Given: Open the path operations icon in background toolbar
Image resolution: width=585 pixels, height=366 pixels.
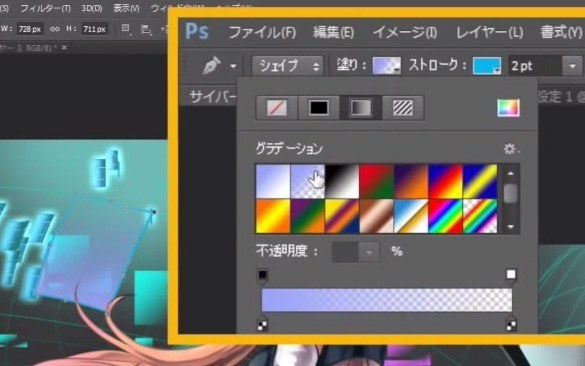Looking at the screenshot, I should pos(126,29).
